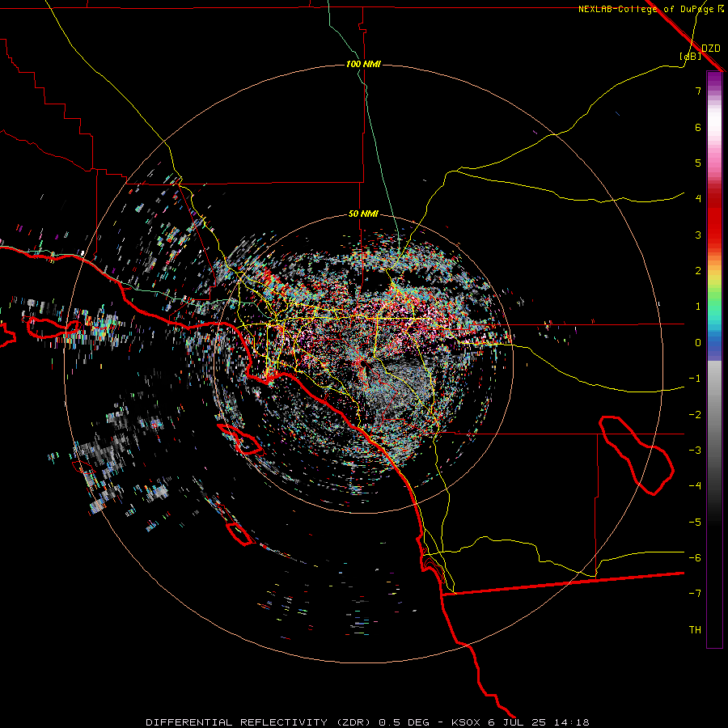Click the DIFFERENTIAL REFLECTIVITY (ZDR) title text
This screenshot has width=728, height=728.
click(258, 722)
